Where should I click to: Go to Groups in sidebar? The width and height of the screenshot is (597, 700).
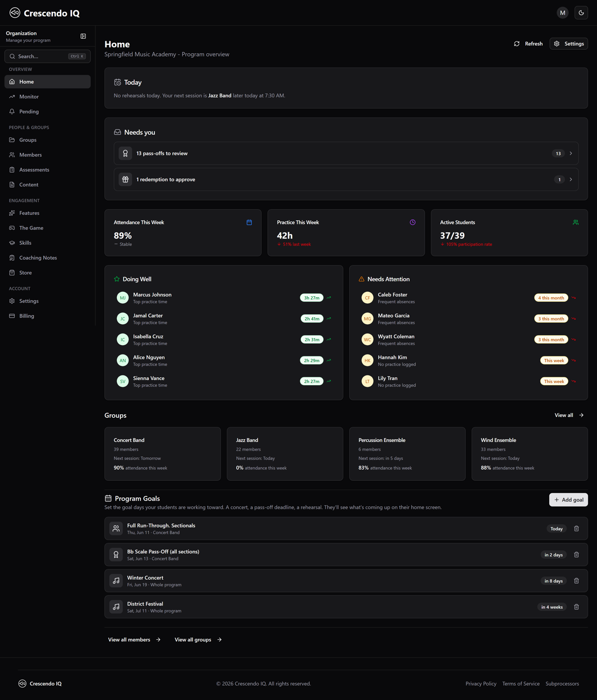48,140
